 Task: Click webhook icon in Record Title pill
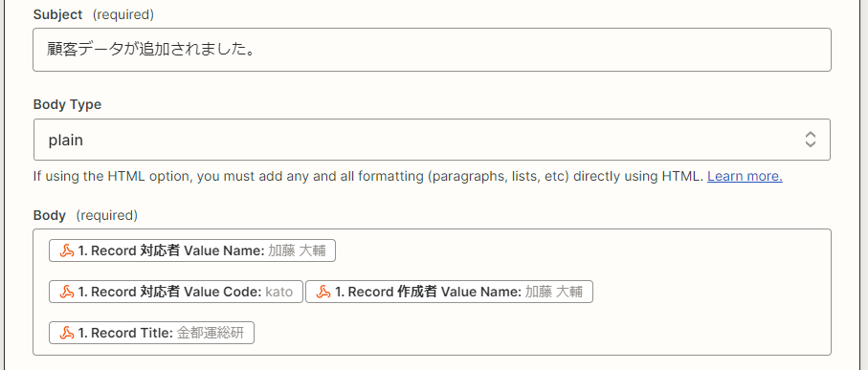coord(67,333)
